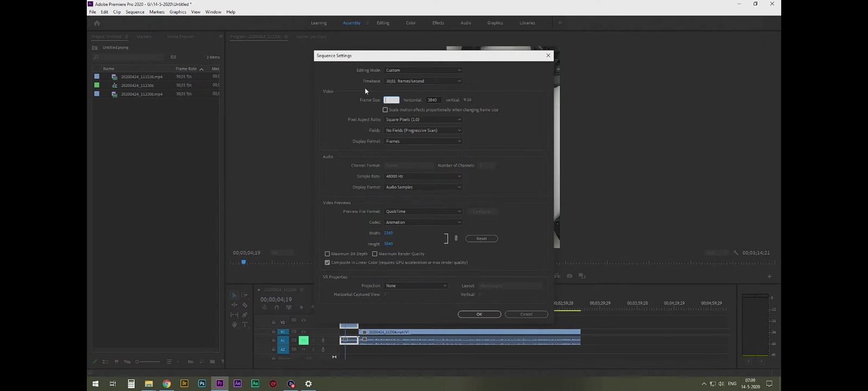Open the Program monitor panel menu
The height and width of the screenshot is (391, 868).
coord(286,36)
